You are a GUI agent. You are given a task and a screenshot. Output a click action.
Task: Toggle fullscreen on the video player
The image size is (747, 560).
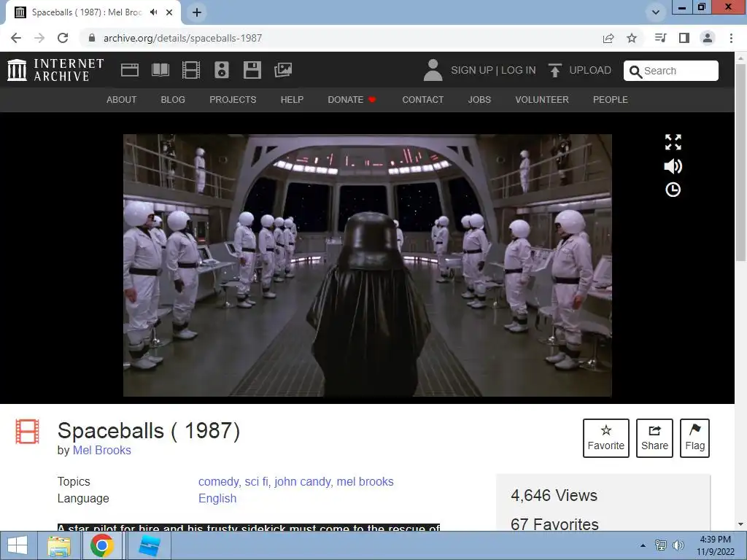pyautogui.click(x=673, y=142)
